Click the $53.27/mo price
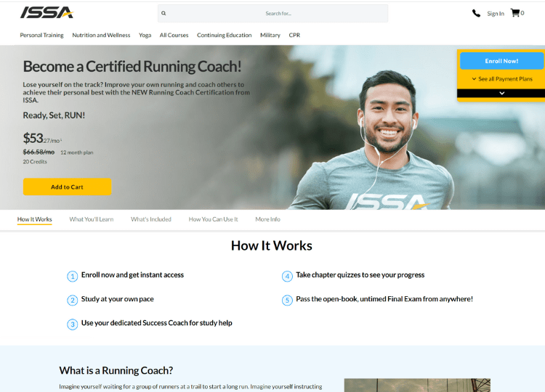 click(42, 139)
